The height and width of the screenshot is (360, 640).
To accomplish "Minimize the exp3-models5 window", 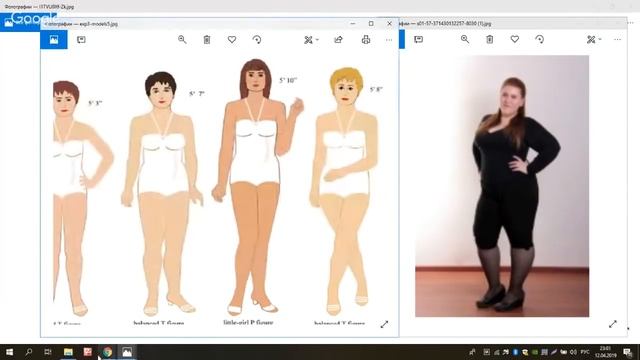I will click(x=353, y=24).
